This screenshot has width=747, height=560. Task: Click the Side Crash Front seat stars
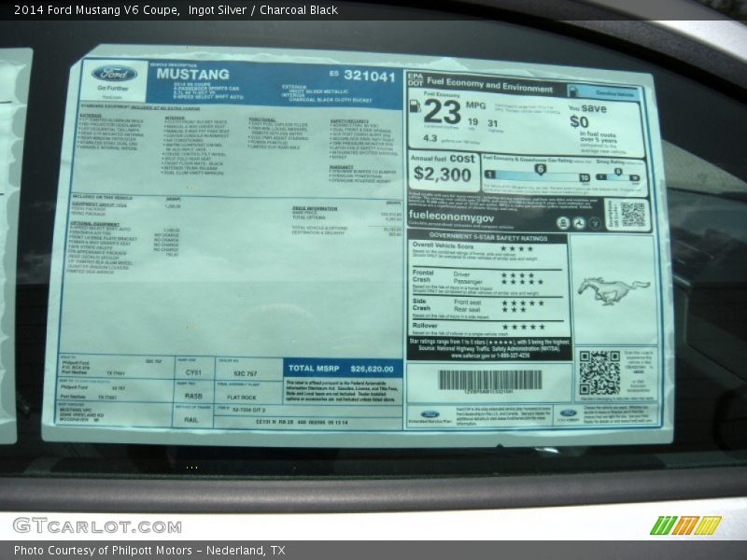click(522, 302)
